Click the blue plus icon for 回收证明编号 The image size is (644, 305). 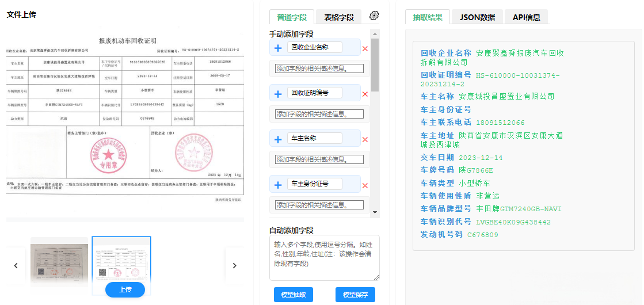click(278, 94)
